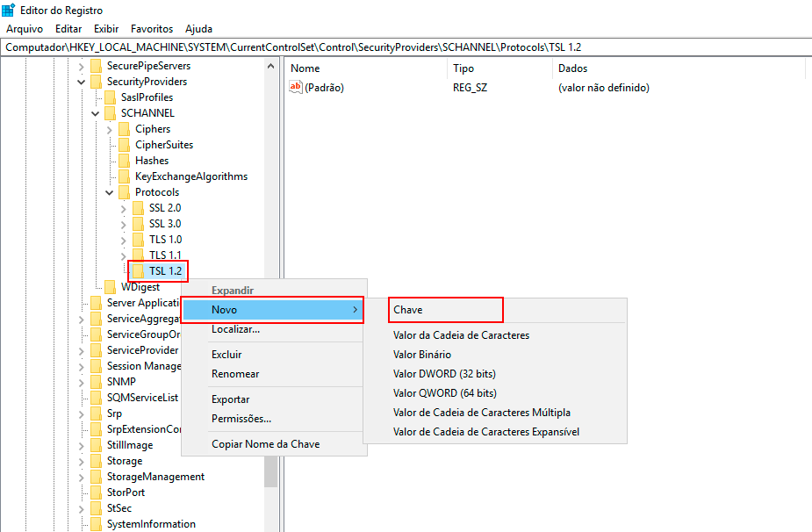Click the SNMP folder icon
The height and width of the screenshot is (532, 812).
(97, 382)
